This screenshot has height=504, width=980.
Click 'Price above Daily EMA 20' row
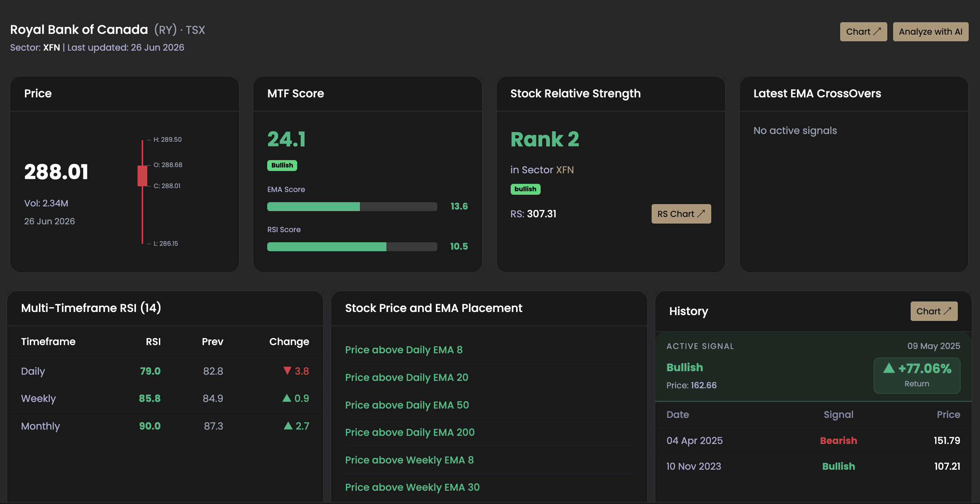pos(489,377)
